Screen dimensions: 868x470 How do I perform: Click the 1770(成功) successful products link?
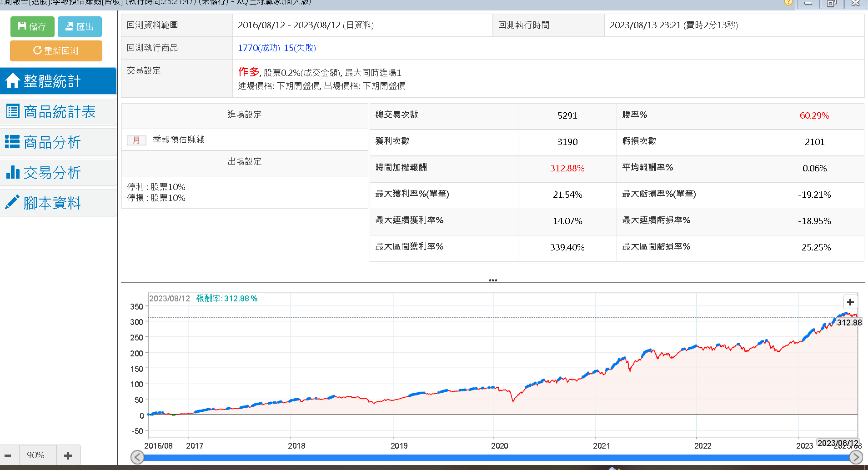point(259,48)
